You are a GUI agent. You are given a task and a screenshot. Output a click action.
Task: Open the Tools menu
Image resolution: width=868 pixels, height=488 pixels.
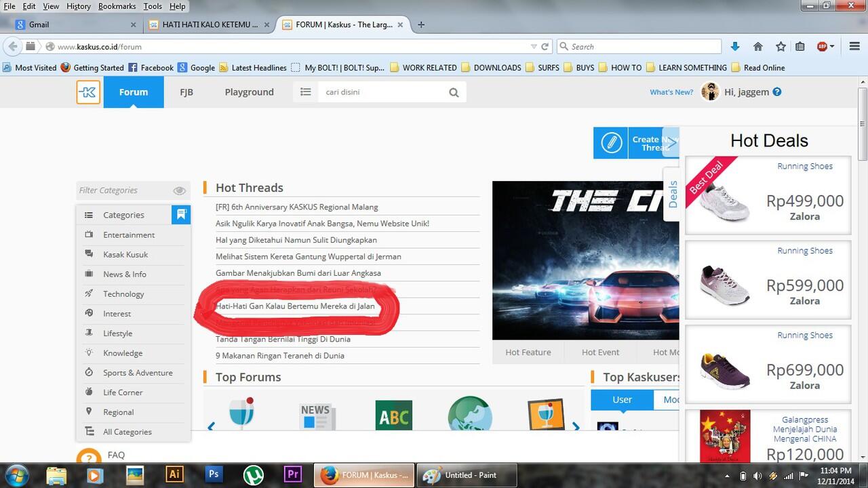click(x=153, y=6)
